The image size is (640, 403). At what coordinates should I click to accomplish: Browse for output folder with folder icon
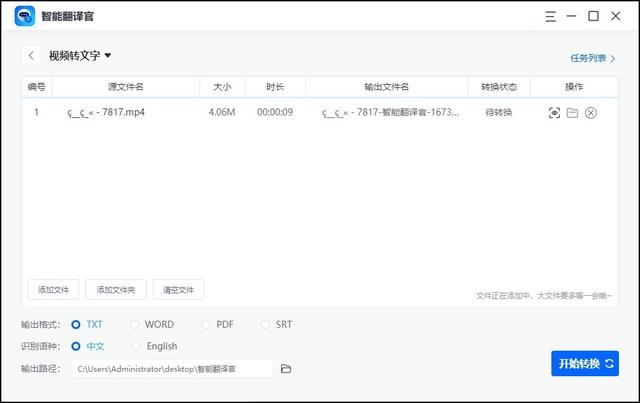click(x=286, y=369)
